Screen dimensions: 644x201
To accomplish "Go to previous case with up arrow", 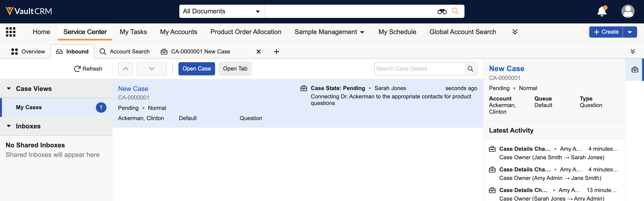I will point(125,69).
